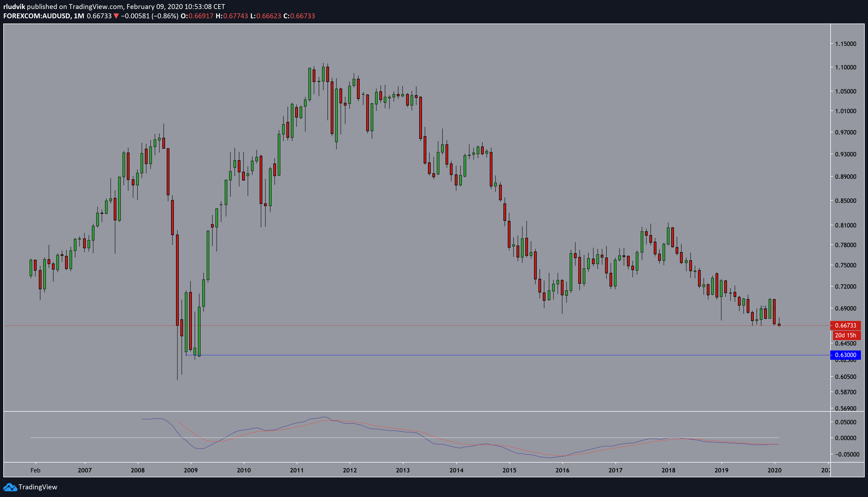
Task: Click the 2017 label on time axis
Action: (x=615, y=470)
